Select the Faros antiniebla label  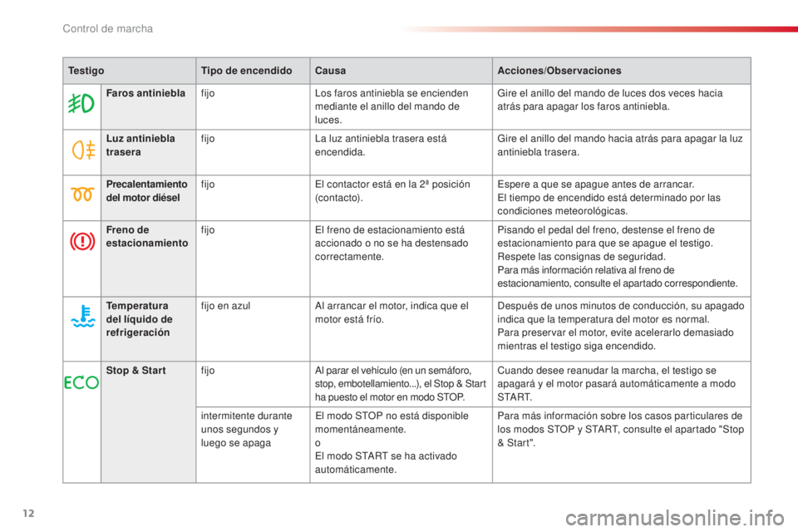coord(140,92)
